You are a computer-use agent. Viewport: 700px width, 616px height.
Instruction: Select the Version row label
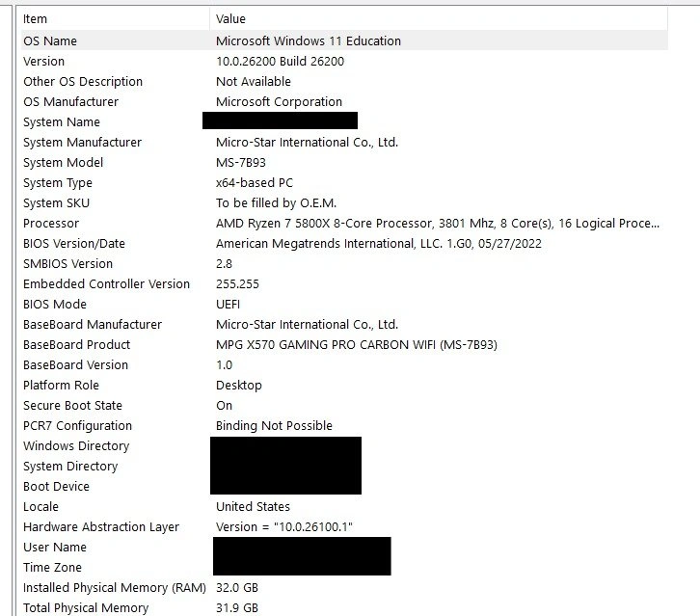[x=43, y=61]
